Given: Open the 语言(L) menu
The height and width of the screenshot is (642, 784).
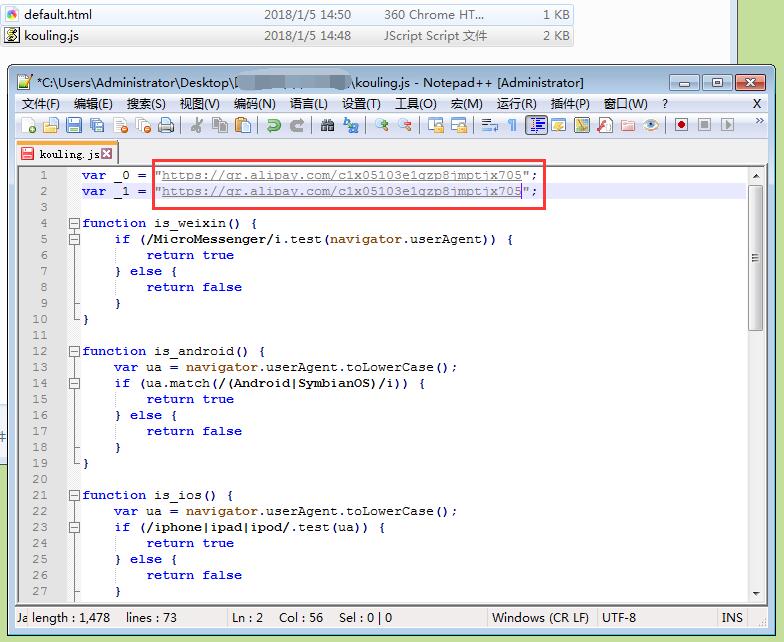Looking at the screenshot, I should (x=308, y=104).
